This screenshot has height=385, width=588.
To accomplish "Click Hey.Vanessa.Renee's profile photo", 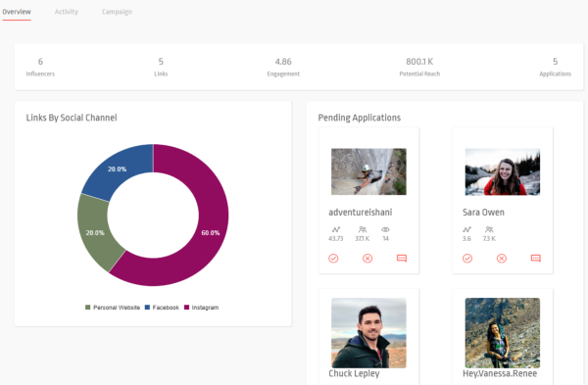I will [503, 333].
